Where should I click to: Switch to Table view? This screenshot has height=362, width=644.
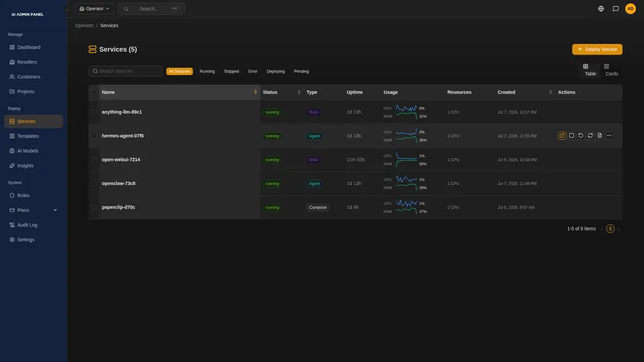coord(590,70)
